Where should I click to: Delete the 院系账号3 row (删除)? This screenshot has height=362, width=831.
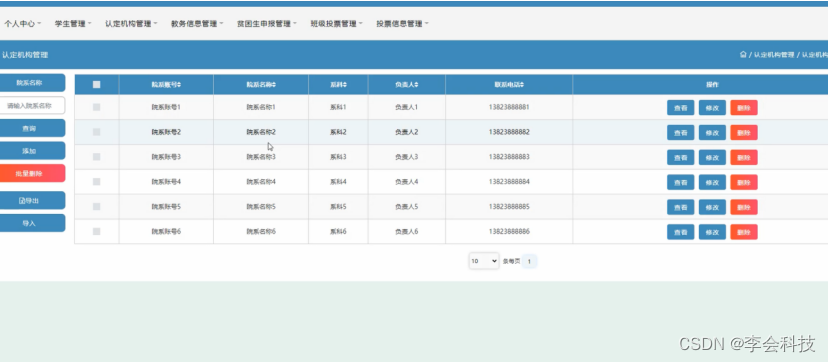[744, 157]
